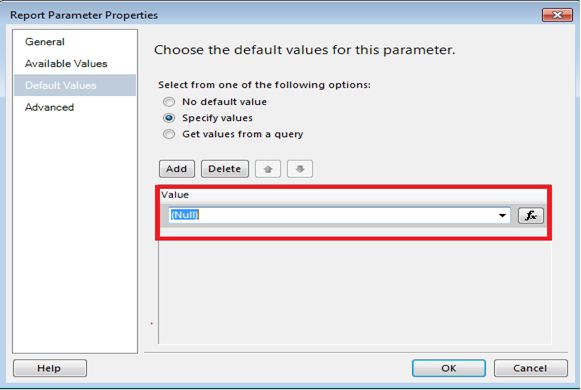581x390 pixels.
Task: Expand the Value combo box dropdown arrow
Action: pyautogui.click(x=502, y=216)
